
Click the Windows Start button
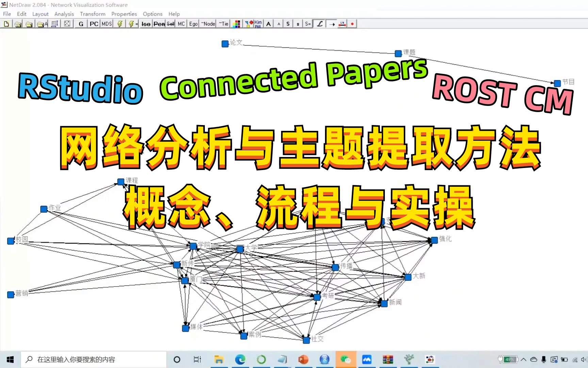10,359
